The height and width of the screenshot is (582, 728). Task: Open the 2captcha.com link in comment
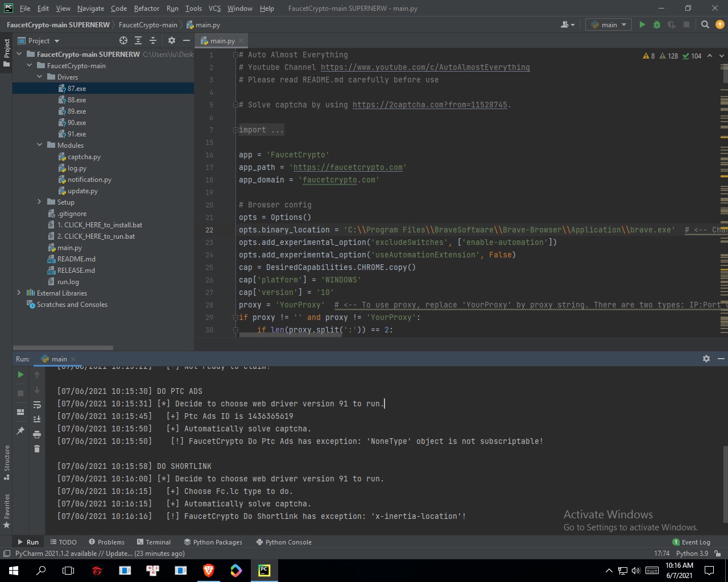[x=429, y=105]
